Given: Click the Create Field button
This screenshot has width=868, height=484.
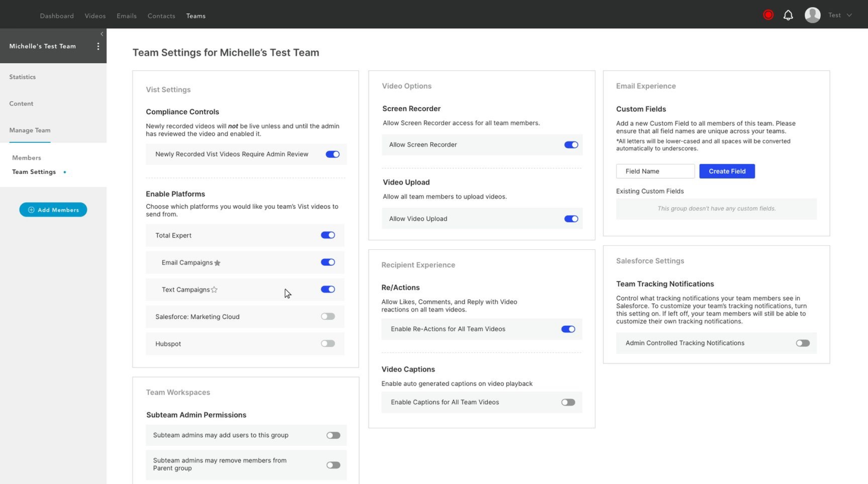Looking at the screenshot, I should (727, 171).
